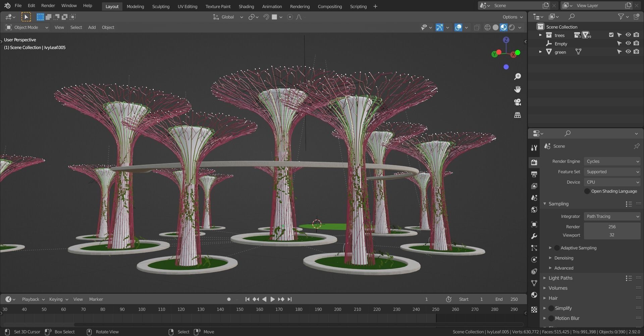Screen dimensions: 644x336
Task: Open the Material properties sphere icon
Action: (x=534, y=295)
